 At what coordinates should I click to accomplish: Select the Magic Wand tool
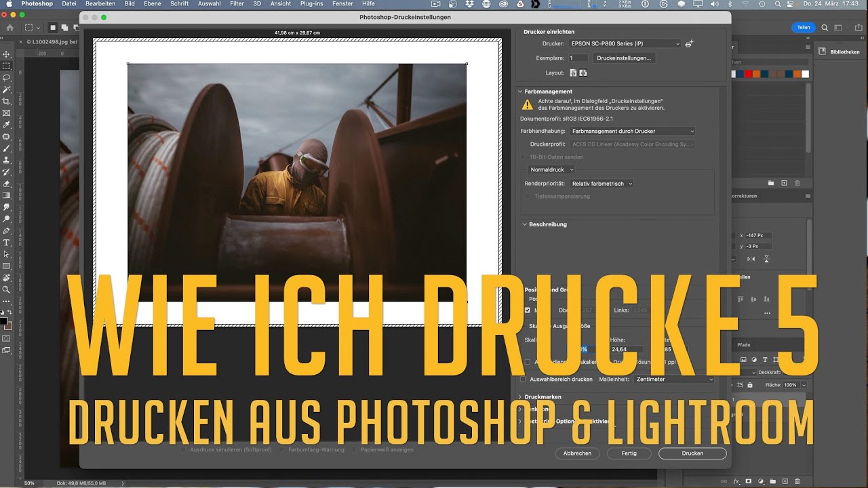point(7,89)
